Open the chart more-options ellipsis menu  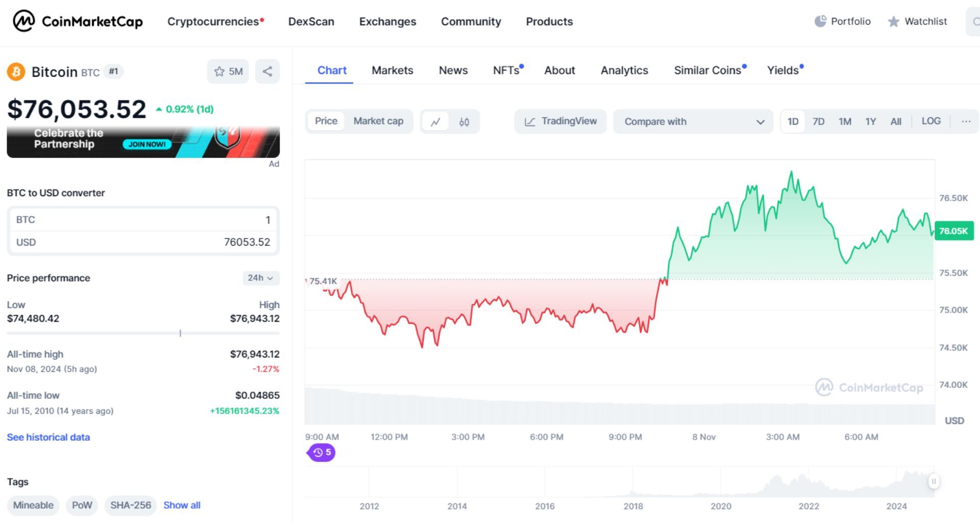tap(965, 122)
